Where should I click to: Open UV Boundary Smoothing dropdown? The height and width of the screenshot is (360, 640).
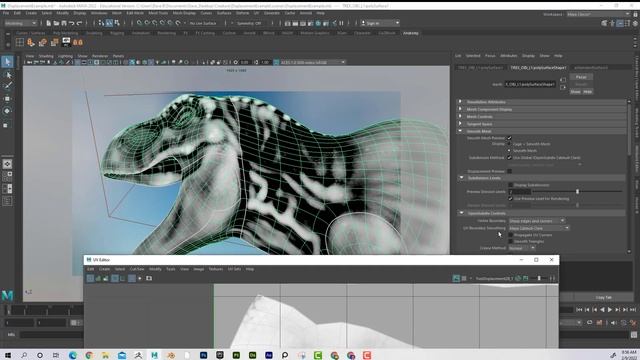(539, 228)
